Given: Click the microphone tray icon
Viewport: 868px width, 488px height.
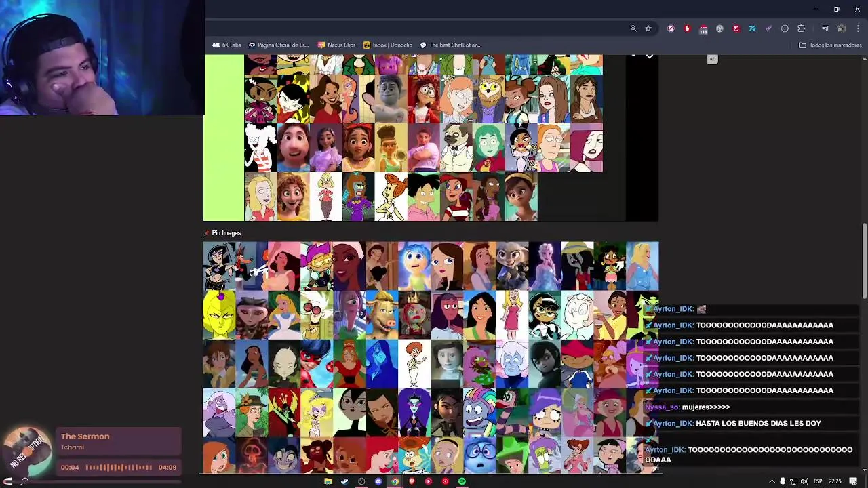Looking at the screenshot, I should point(783,481).
